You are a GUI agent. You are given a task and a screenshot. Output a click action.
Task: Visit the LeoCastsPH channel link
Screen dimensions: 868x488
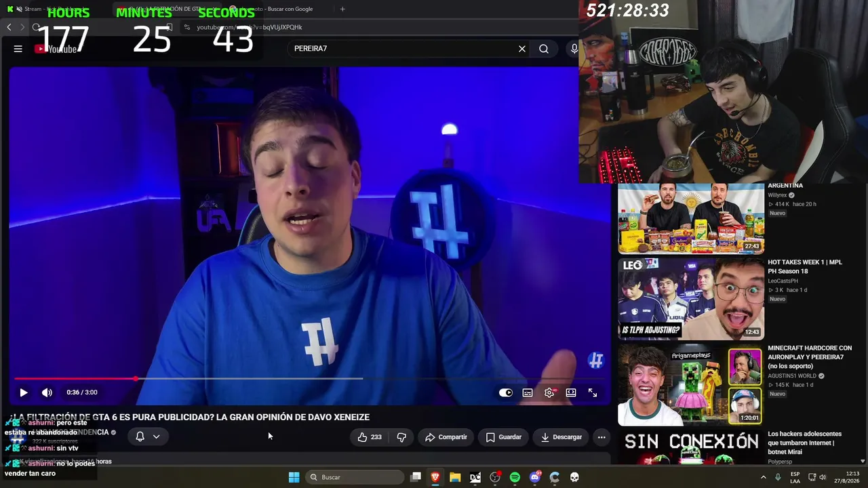(783, 281)
